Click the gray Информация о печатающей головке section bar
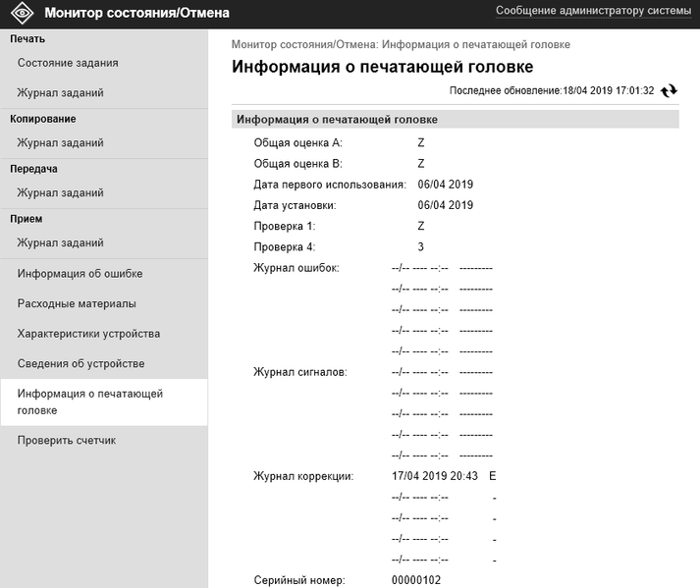 click(456, 119)
